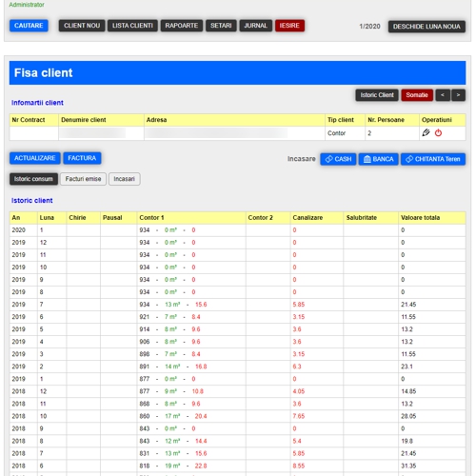Open the SETARI menu item

pos(221,26)
